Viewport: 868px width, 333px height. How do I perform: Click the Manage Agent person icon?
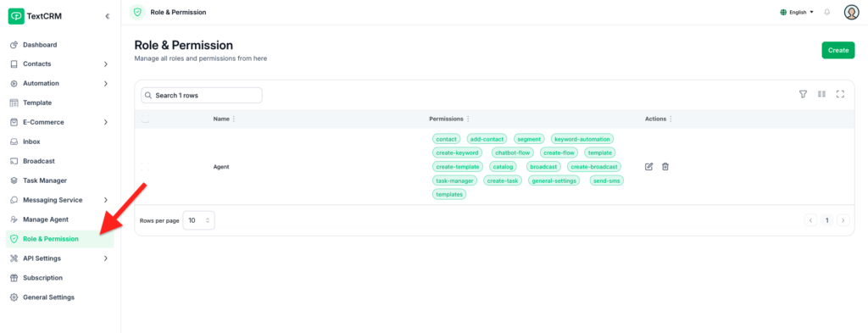(x=14, y=219)
